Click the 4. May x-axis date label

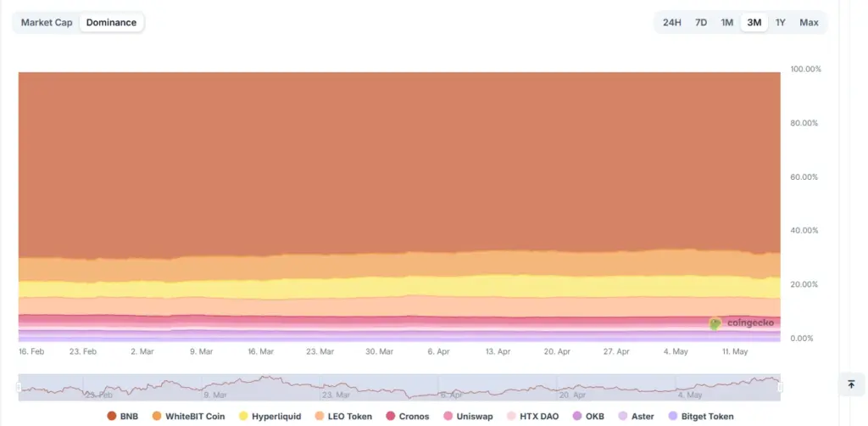pyautogui.click(x=676, y=352)
